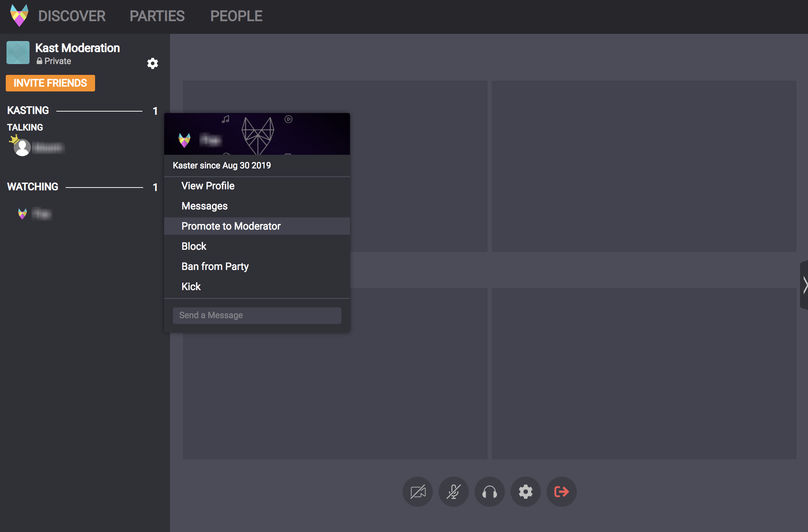Screen dimensions: 808x532
Task: Choose Ban from Party option
Action: click(x=215, y=266)
